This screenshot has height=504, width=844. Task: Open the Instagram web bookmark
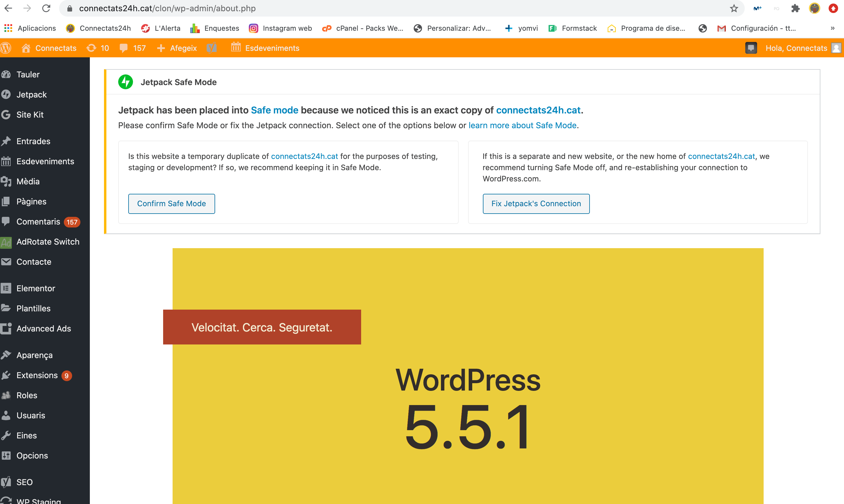coord(280,28)
